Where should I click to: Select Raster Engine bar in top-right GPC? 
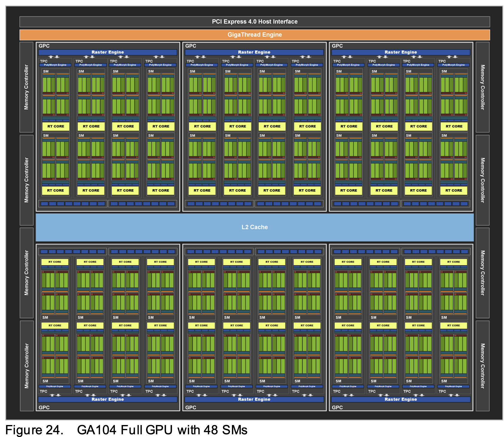coord(401,52)
